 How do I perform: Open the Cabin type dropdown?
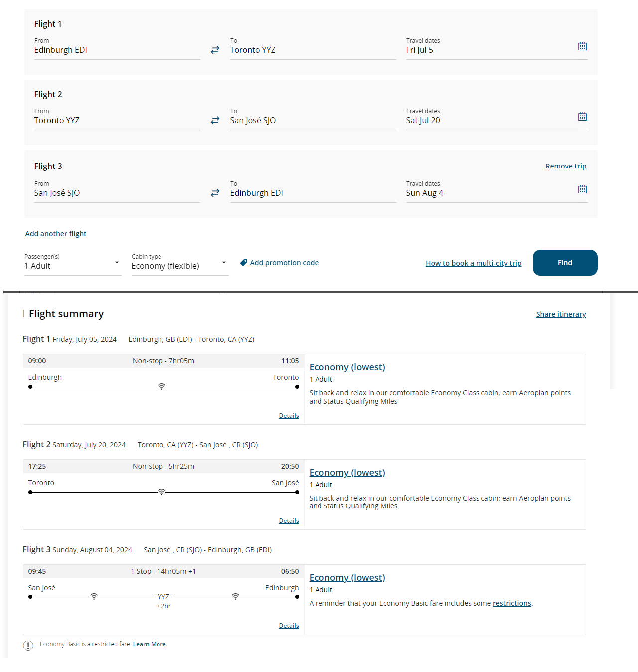[x=180, y=263]
